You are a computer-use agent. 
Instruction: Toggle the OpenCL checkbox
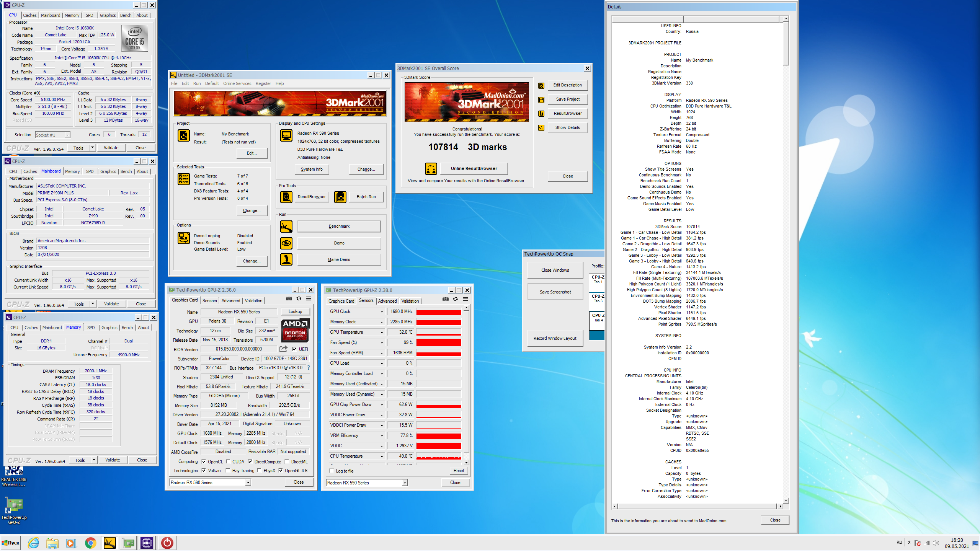204,461
